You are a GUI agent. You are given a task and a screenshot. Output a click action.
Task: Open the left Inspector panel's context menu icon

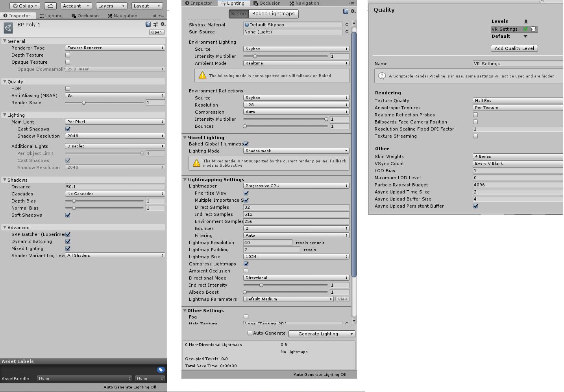tap(161, 16)
